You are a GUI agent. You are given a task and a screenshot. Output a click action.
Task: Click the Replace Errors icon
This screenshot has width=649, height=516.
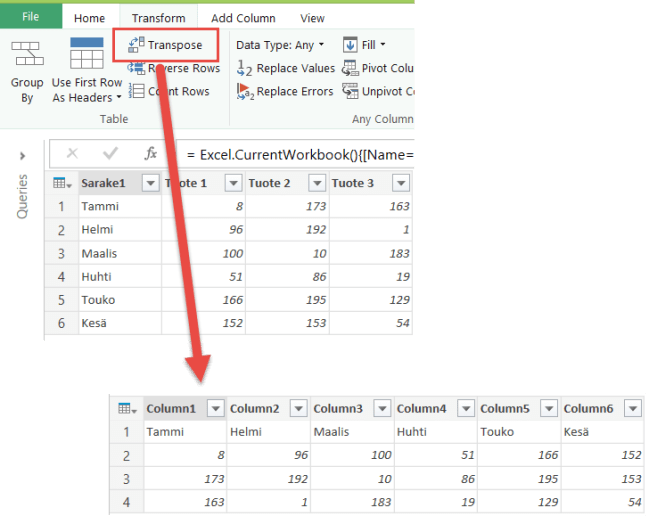pos(245,91)
